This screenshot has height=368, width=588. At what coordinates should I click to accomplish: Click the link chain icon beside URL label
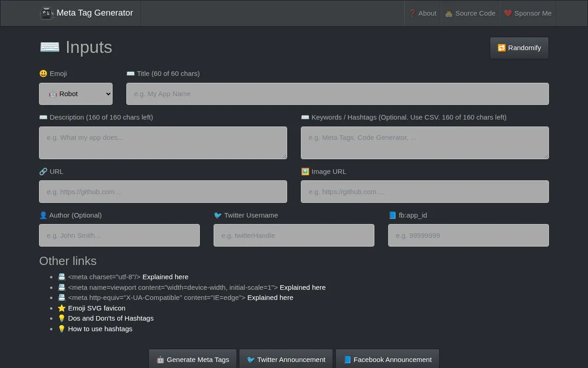43,172
